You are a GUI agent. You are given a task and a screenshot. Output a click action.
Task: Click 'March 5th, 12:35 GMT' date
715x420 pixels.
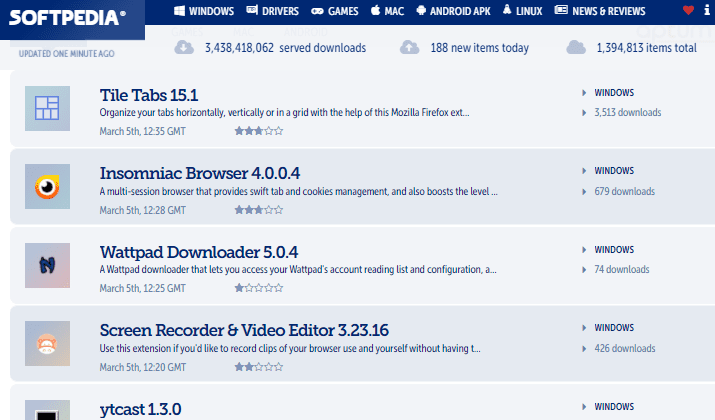click(143, 131)
